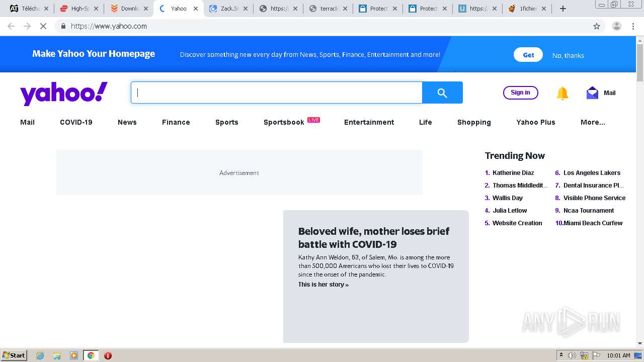Click the page vertical scrollbar thumb
Image resolution: width=644 pixels, height=362 pixels.
[640, 63]
